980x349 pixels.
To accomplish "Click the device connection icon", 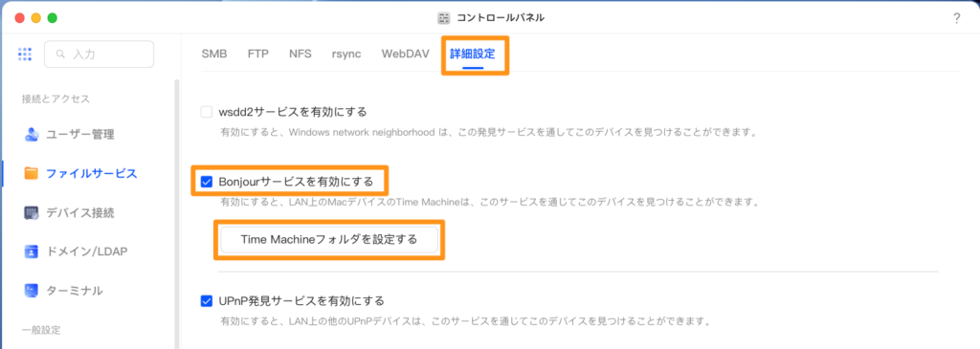I will click(x=32, y=213).
